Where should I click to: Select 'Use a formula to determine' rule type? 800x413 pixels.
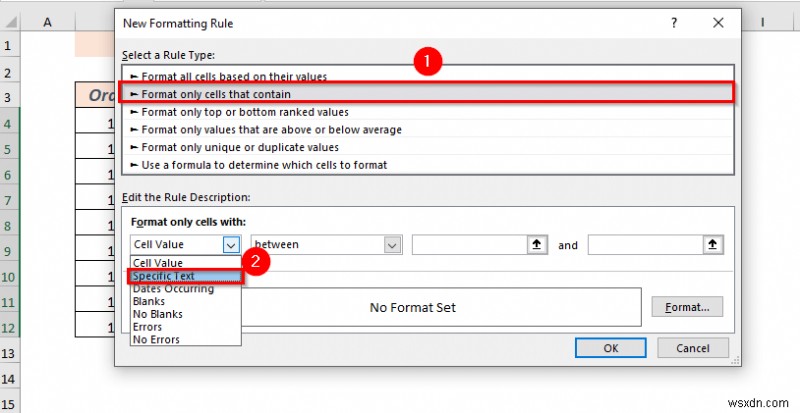point(264,165)
